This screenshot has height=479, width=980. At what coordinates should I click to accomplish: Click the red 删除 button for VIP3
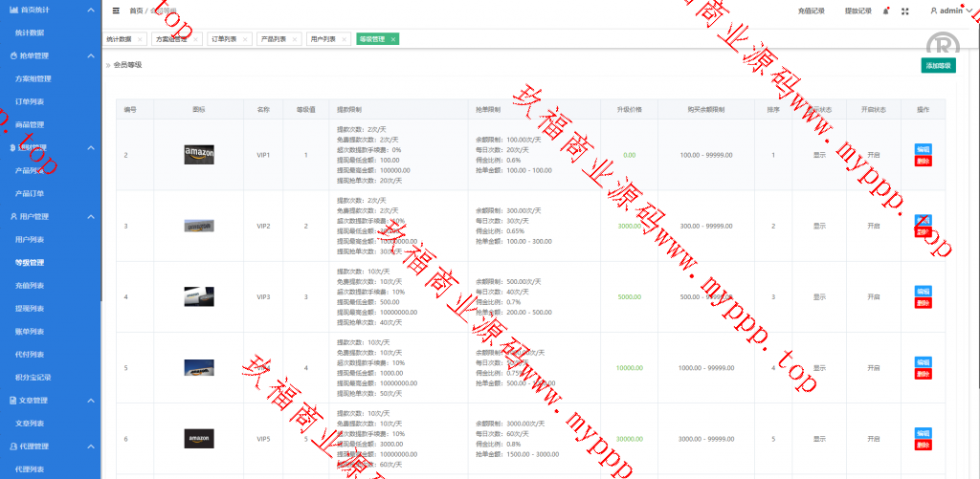(923, 303)
